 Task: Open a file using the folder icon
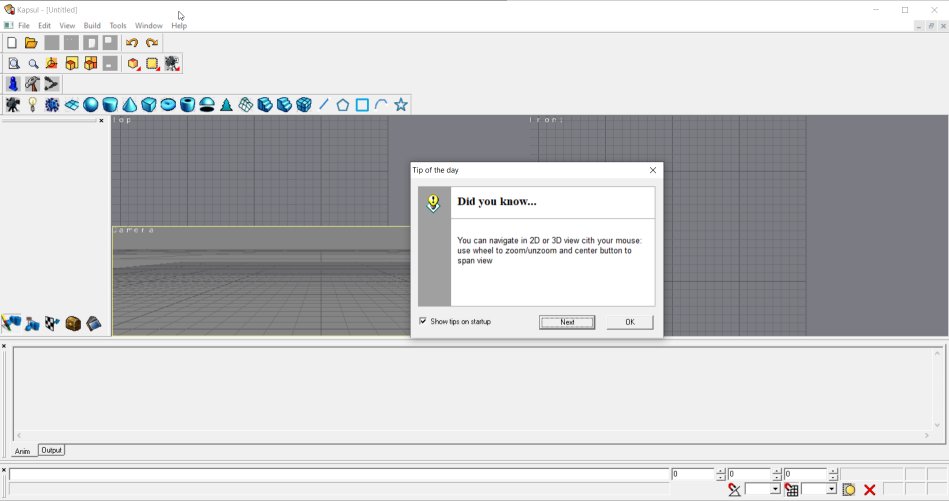31,43
